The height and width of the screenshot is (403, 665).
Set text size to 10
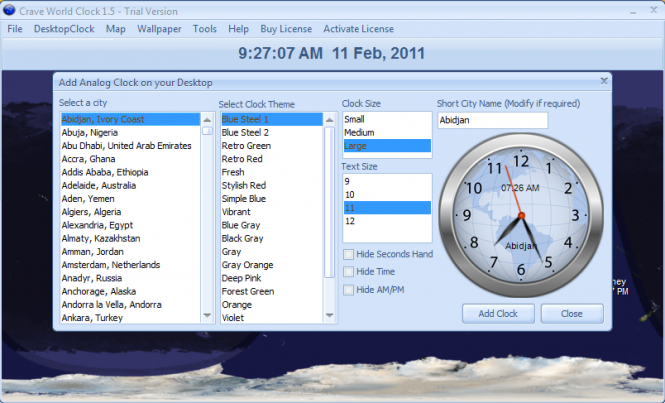[387, 195]
